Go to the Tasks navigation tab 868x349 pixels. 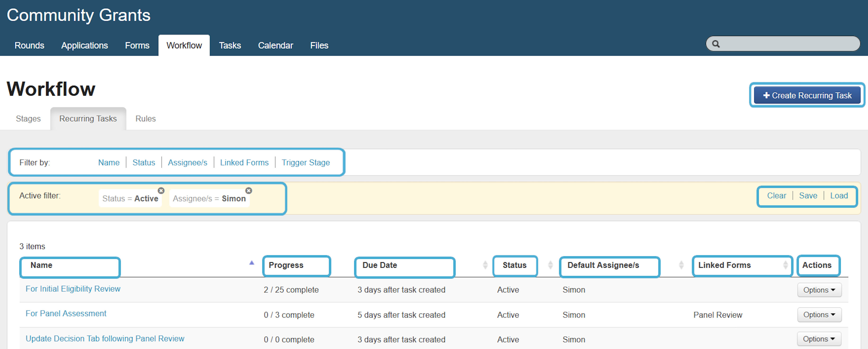point(230,45)
